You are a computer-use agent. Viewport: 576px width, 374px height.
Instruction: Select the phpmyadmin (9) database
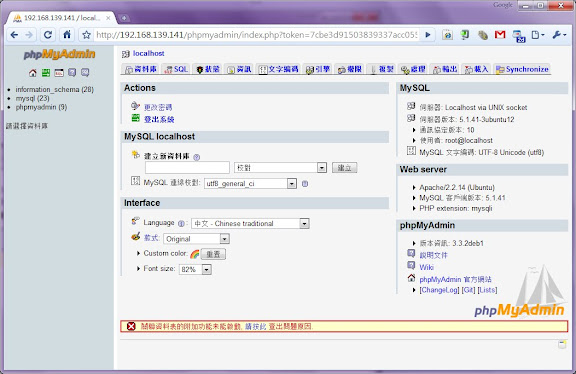point(41,107)
